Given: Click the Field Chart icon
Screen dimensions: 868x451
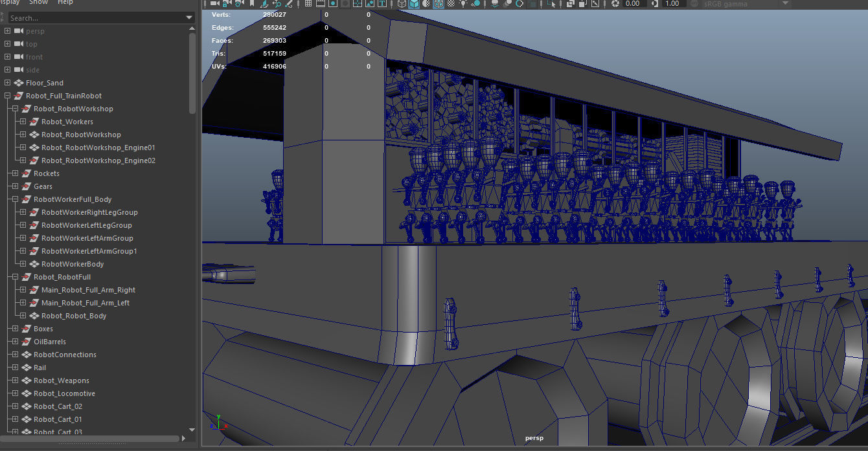Looking at the screenshot, I should (358, 4).
